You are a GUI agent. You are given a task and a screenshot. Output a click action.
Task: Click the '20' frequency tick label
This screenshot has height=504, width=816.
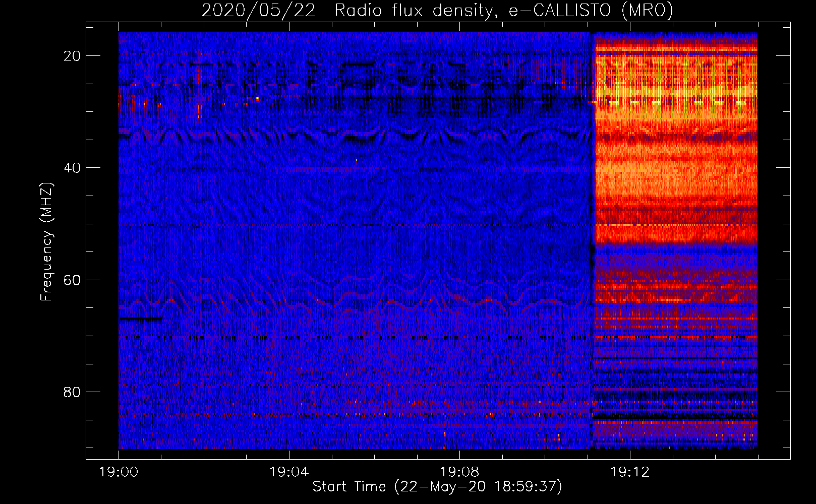click(x=72, y=56)
